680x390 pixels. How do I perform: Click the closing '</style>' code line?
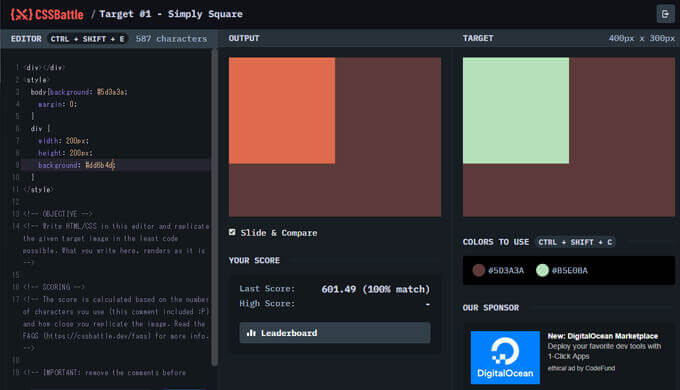39,190
